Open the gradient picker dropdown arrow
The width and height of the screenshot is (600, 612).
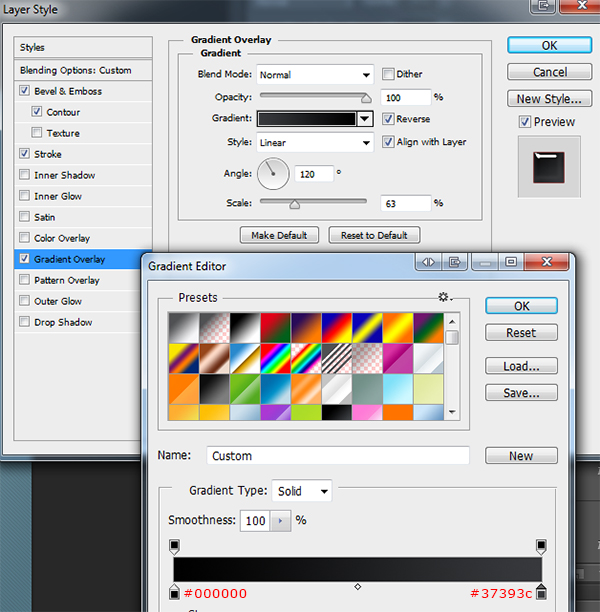click(x=365, y=119)
